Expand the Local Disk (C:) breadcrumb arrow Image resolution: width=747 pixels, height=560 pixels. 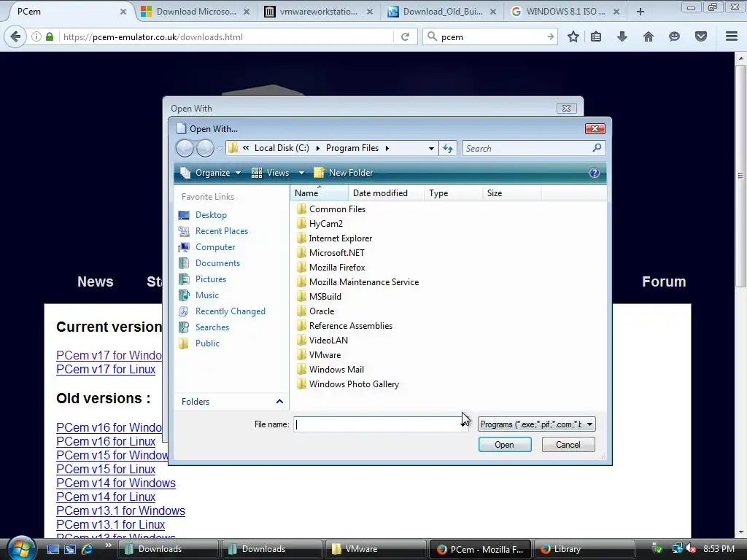[317, 148]
